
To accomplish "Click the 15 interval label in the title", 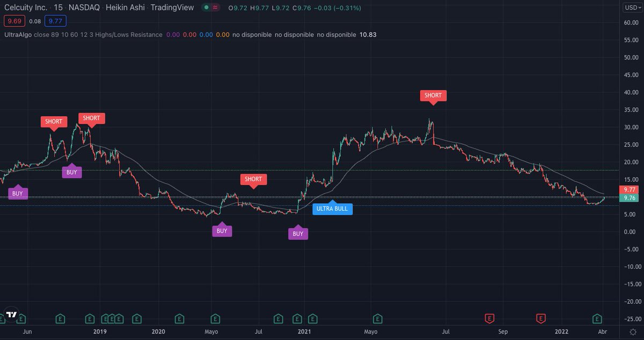I will click(x=58, y=8).
